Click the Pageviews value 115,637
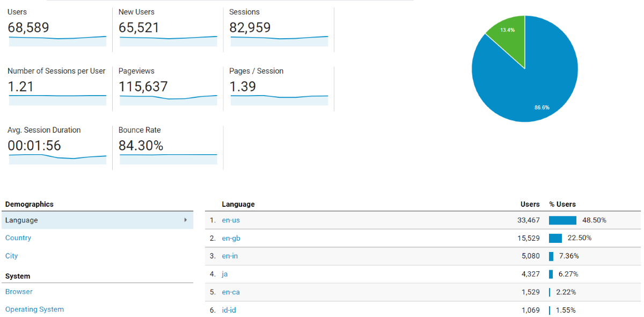Viewport: 644px width, 317px height. coord(143,87)
